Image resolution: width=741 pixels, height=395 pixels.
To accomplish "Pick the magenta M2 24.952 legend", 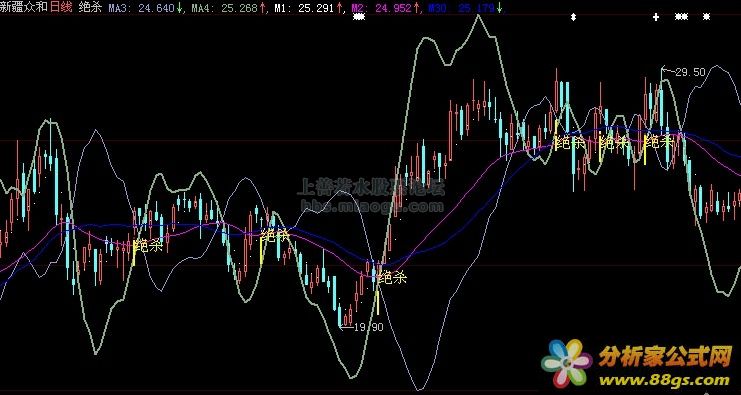I will [x=386, y=8].
